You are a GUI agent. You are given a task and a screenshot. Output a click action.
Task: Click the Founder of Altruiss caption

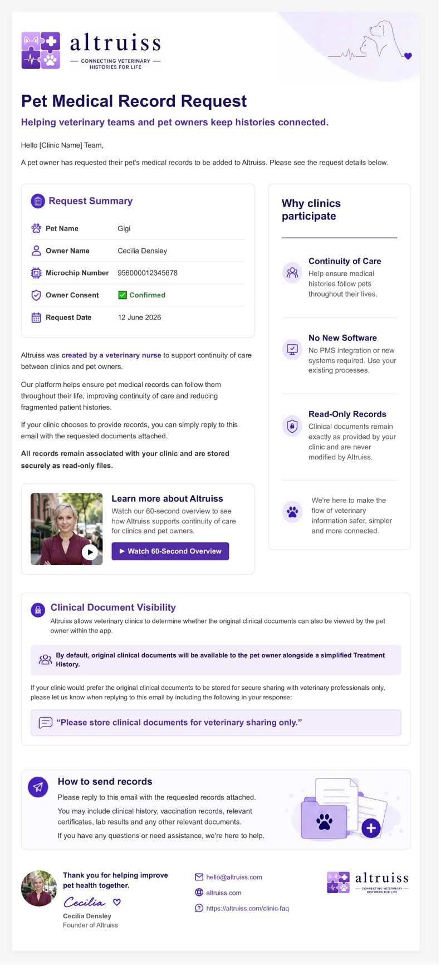90,925
